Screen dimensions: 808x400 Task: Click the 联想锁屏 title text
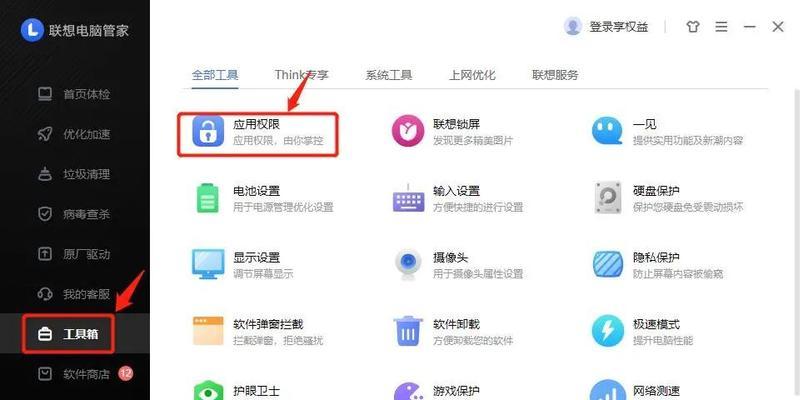[457, 124]
